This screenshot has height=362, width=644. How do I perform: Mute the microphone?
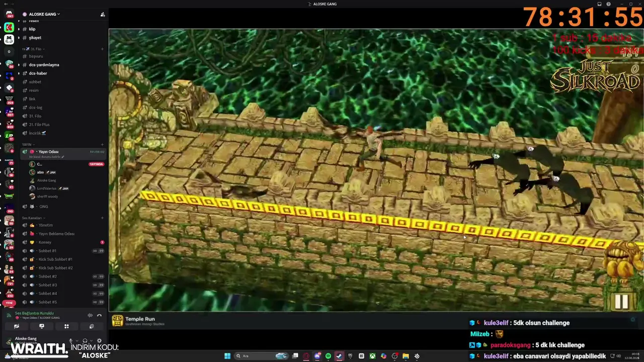(x=70, y=341)
